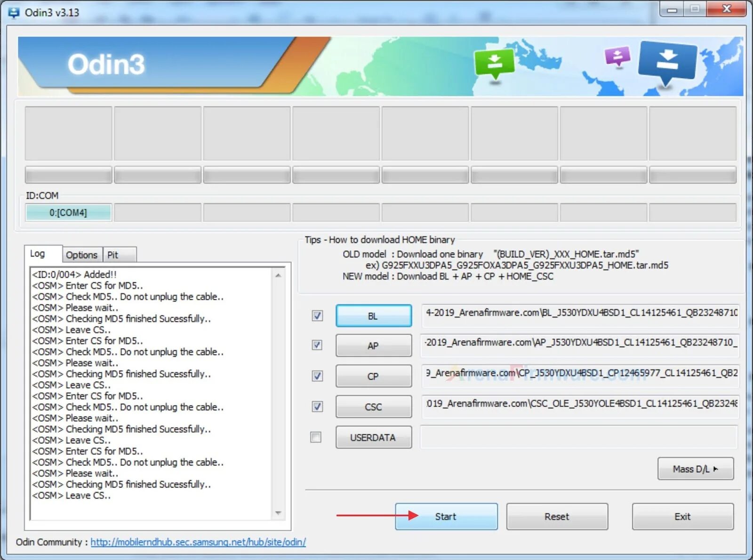Viewport: 753px width, 560px height.
Task: Open the USERDATA file chooser button
Action: [373, 438]
